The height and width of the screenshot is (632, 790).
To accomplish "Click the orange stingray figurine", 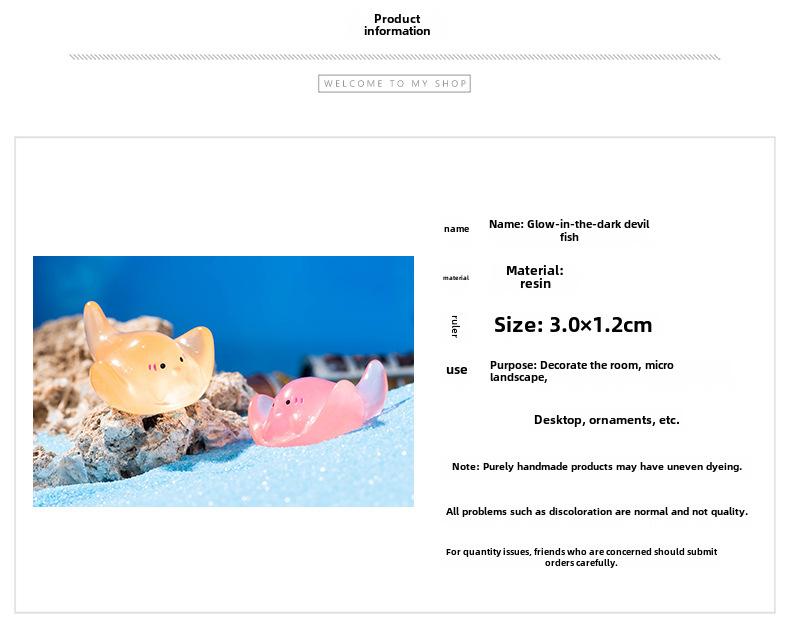I will tap(150, 359).
